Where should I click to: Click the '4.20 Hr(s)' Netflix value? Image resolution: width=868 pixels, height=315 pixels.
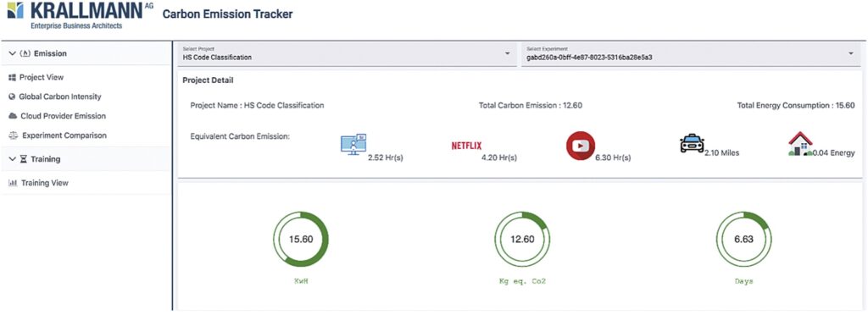pos(499,157)
